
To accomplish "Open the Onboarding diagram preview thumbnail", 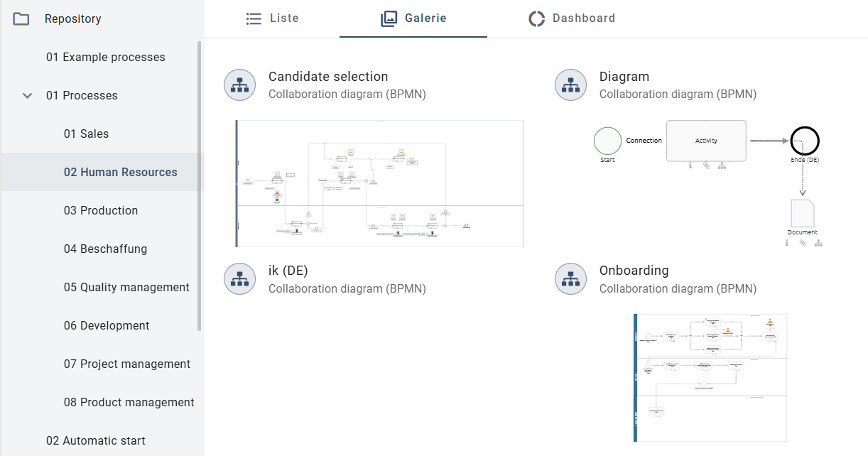I will coord(710,377).
